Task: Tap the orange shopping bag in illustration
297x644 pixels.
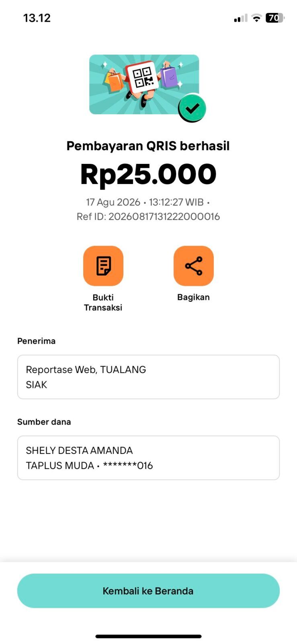Action: (114, 80)
